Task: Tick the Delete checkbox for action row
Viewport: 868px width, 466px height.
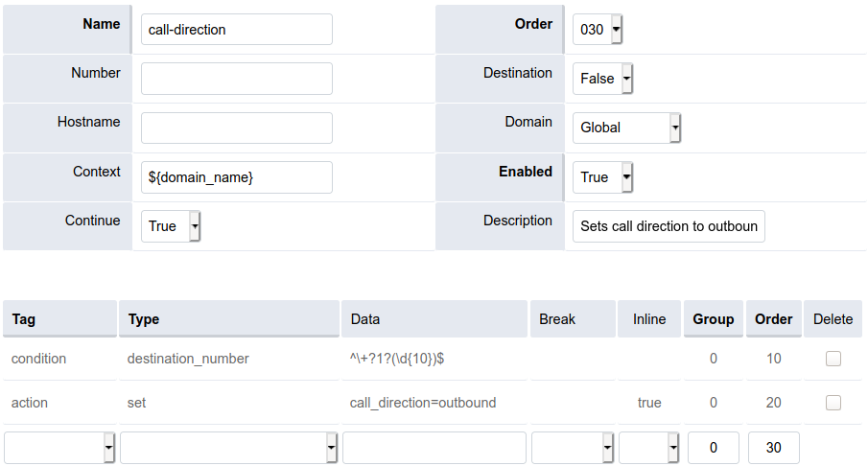Action: point(833,403)
